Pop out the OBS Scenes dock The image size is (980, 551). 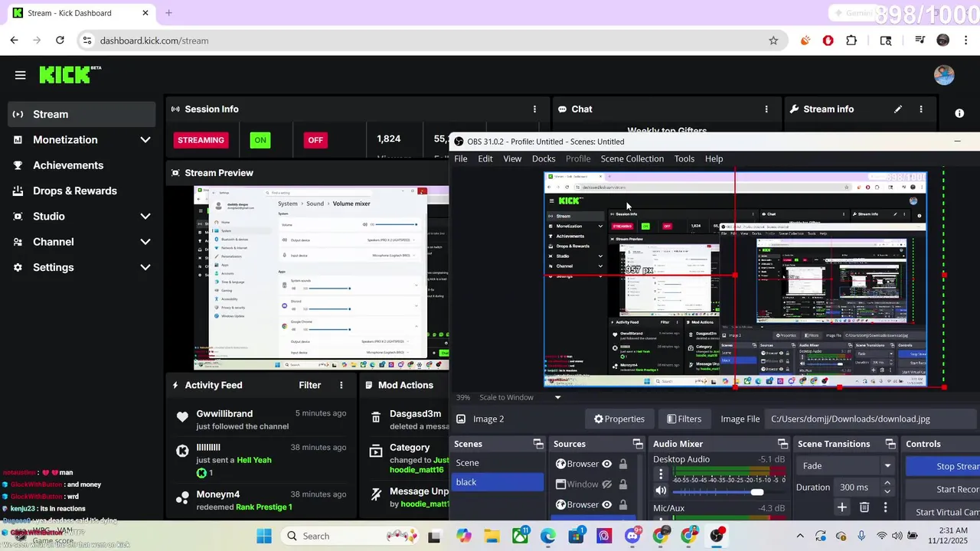[x=538, y=444]
